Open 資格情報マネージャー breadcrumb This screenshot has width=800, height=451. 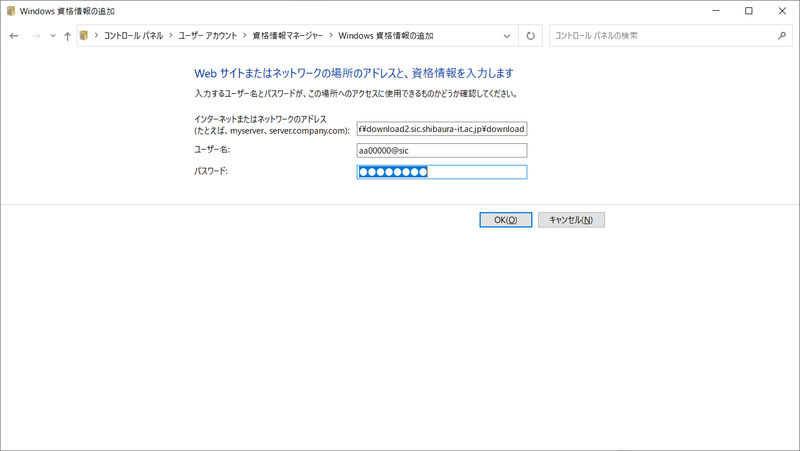click(x=288, y=36)
